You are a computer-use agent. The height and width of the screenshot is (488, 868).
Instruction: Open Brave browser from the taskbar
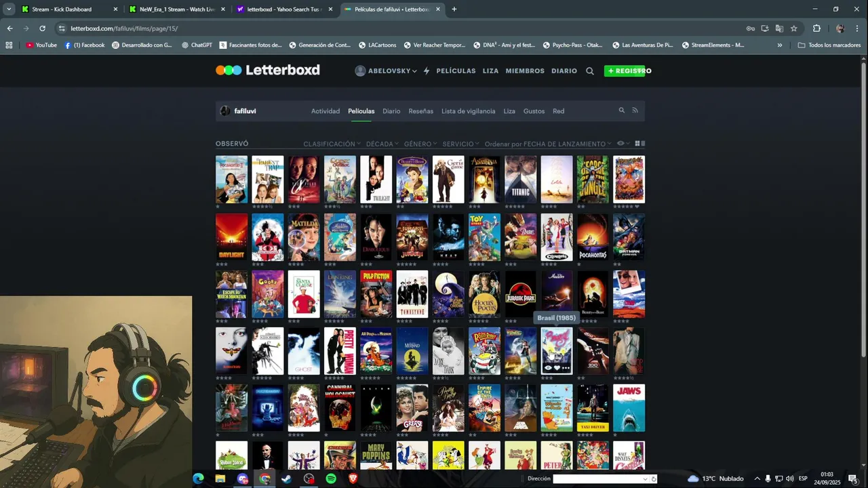coord(353,479)
